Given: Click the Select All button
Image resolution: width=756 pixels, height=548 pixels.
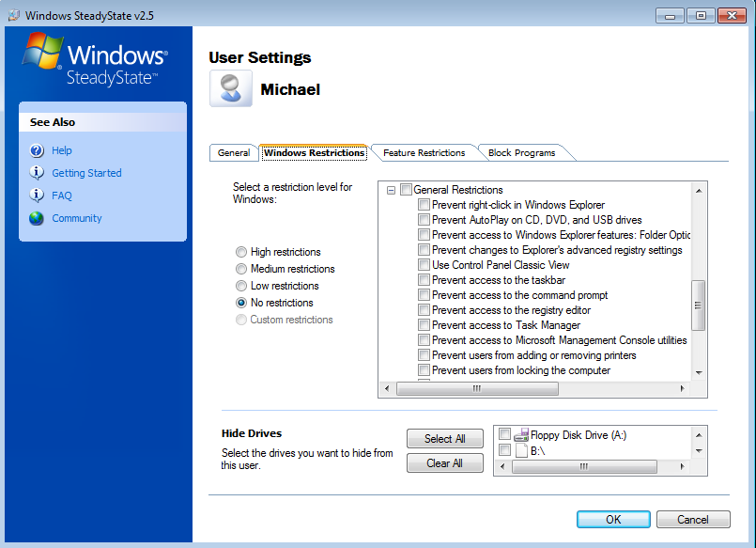Looking at the screenshot, I should click(x=444, y=439).
